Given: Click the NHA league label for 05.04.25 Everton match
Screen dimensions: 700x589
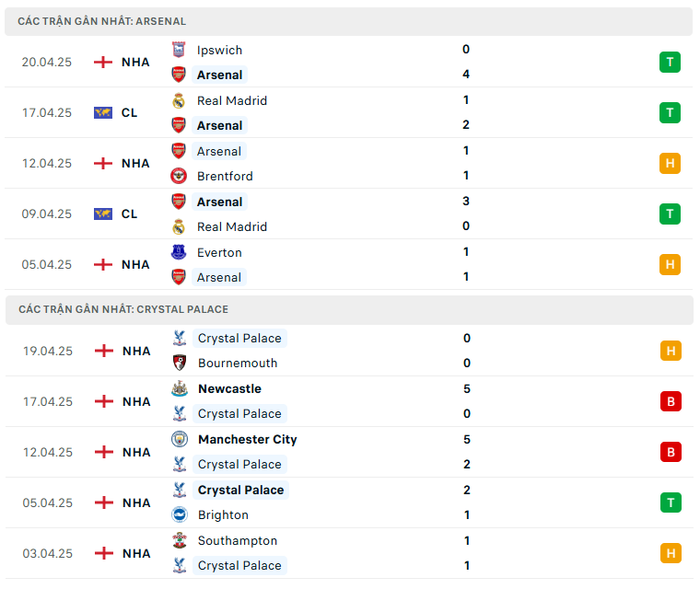Looking at the screenshot, I should 135,264.
